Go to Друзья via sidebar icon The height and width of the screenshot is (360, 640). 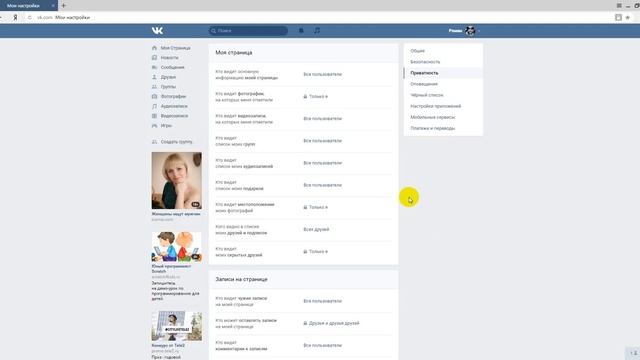click(x=154, y=77)
